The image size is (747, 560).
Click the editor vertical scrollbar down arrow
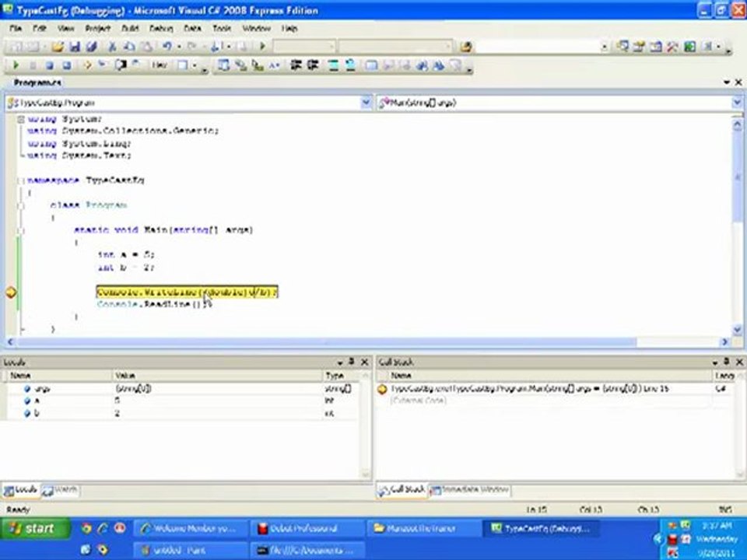pyautogui.click(x=738, y=330)
